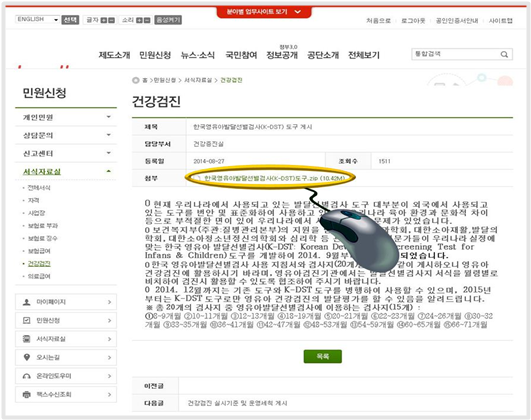Click the 음성켜기 voice button

(168, 20)
